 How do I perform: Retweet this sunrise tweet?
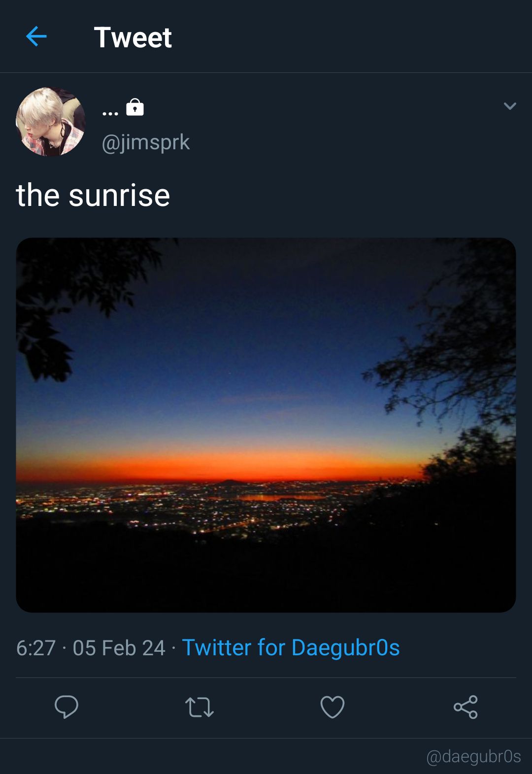tap(199, 707)
